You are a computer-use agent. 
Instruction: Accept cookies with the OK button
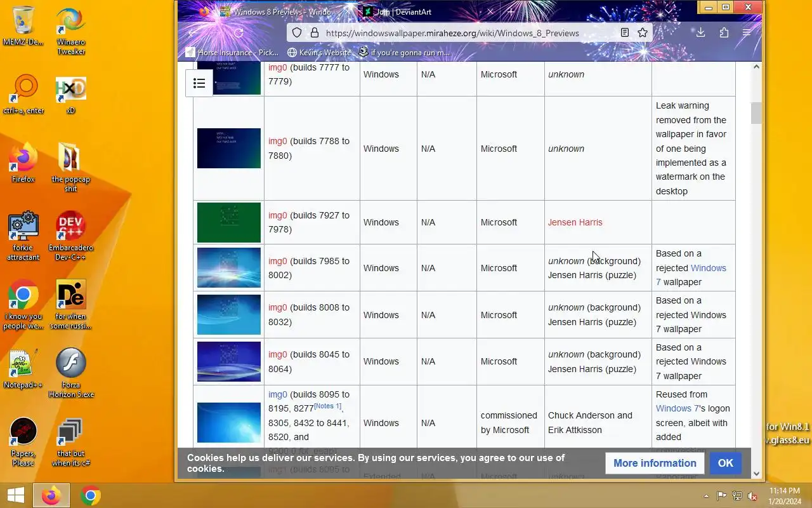[x=725, y=463]
